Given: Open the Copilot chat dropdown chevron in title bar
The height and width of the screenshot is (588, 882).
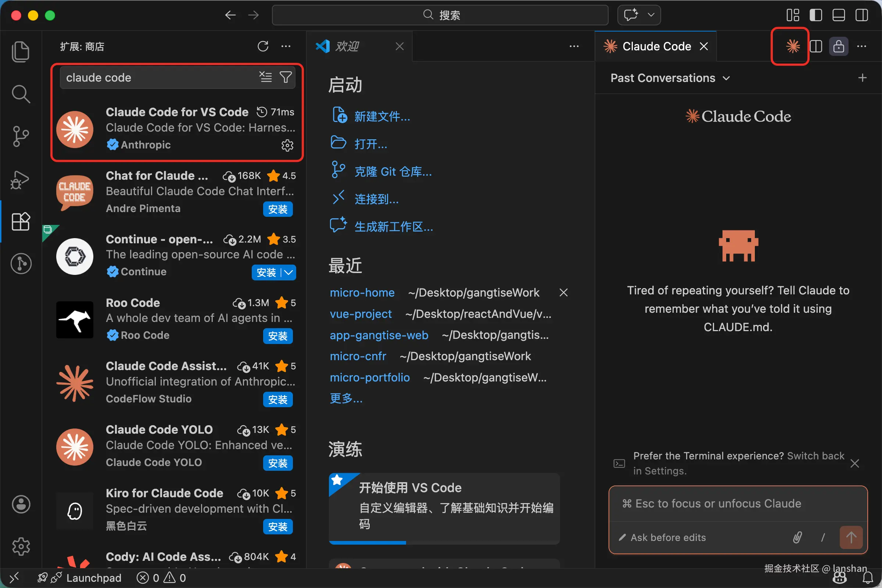Looking at the screenshot, I should pos(651,15).
